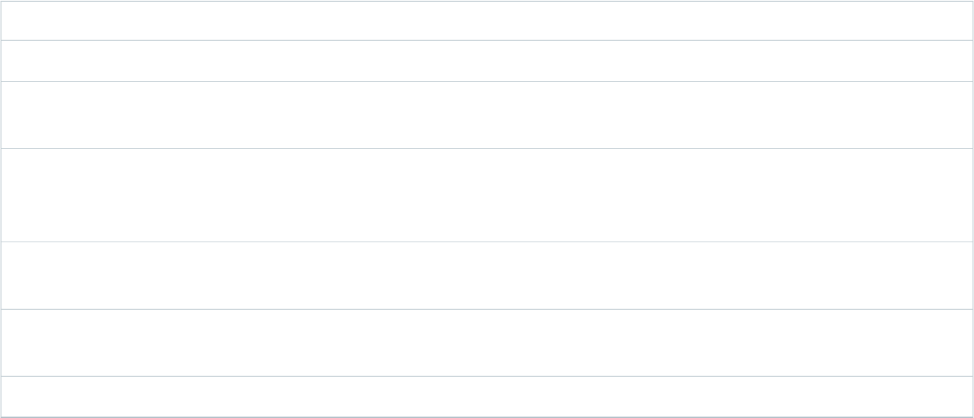This screenshot has width=974, height=418.
Task: Click the table's bottom border line
Action: point(487,416)
